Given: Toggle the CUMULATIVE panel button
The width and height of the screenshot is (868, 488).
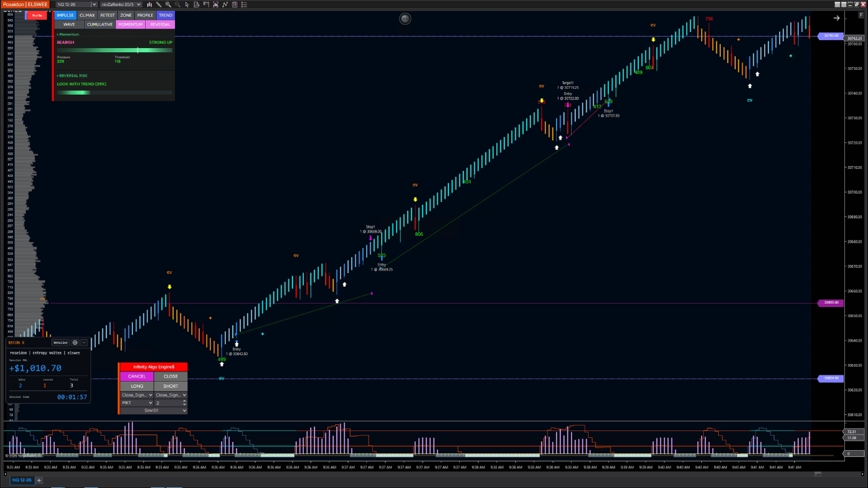Looking at the screenshot, I should click(x=100, y=24).
